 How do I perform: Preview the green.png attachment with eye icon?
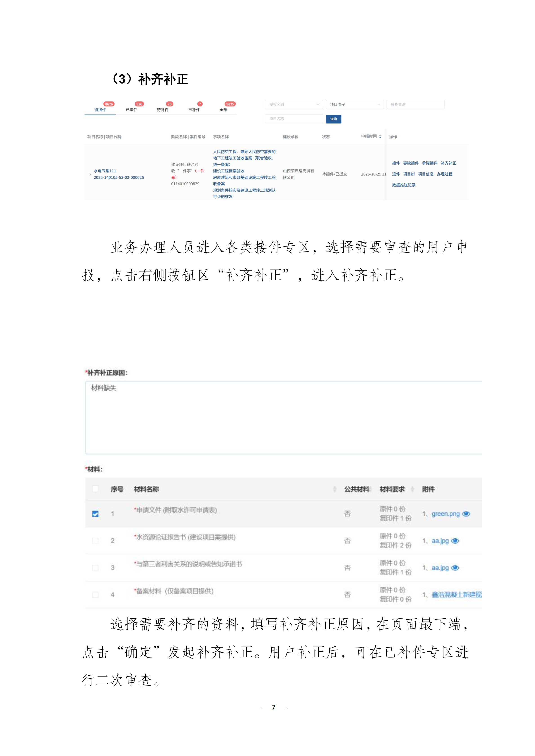(x=466, y=514)
